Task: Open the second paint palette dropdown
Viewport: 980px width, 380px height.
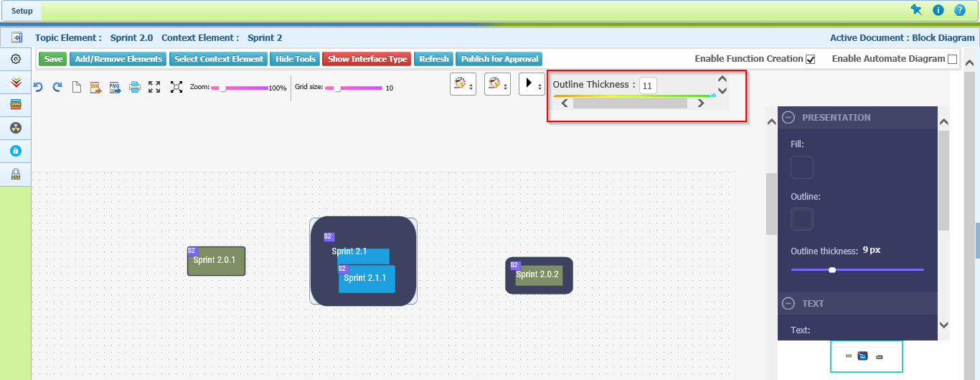Action: click(x=497, y=84)
